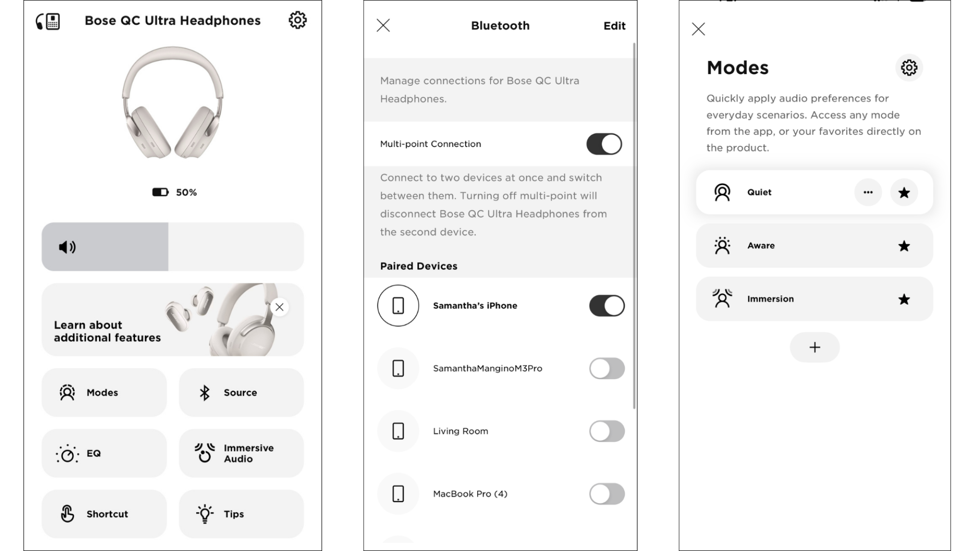980x551 pixels.
Task: Enable SamanthaManginoM3Pro connection
Action: (605, 368)
